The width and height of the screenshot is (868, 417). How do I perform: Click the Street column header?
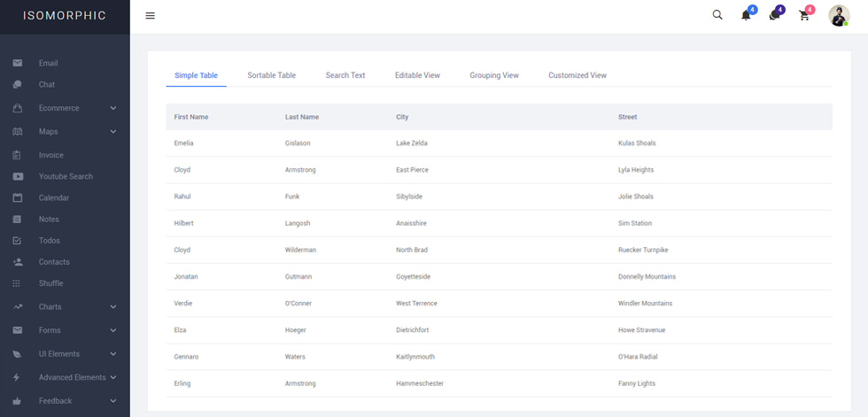pyautogui.click(x=628, y=117)
